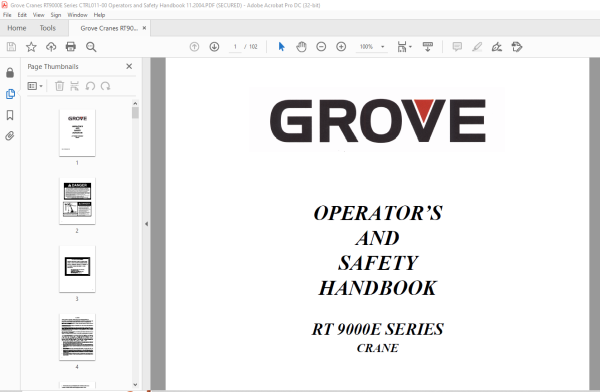Go to next page arrow
The height and width of the screenshot is (392, 600).
214,47
